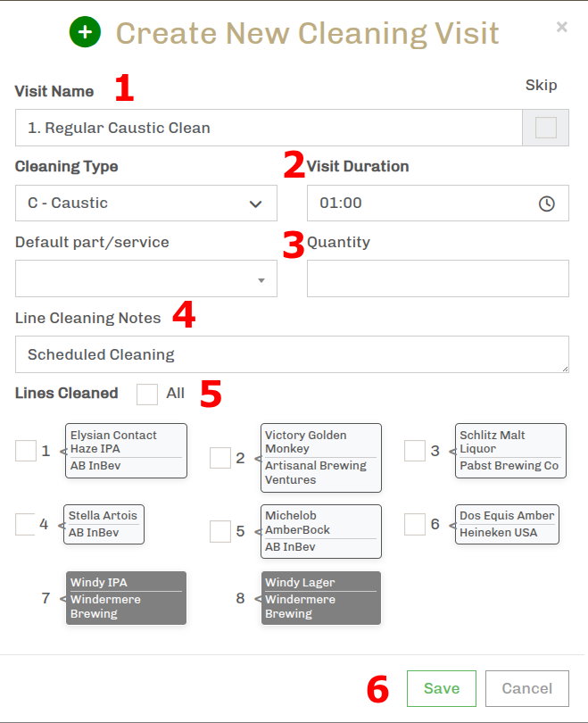This screenshot has height=723, width=588.
Task: Click the Visit Name text field
Action: [268, 128]
